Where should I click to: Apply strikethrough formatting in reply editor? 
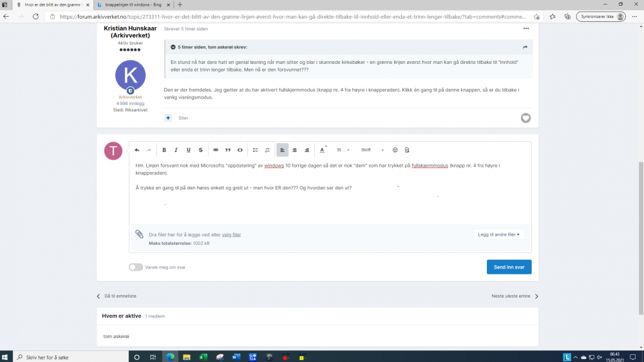201,150
